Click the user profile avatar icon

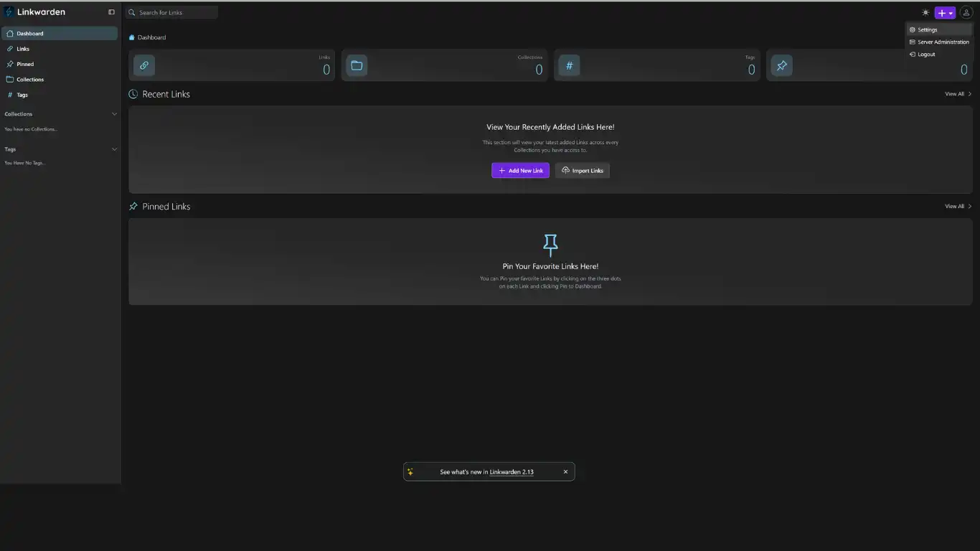click(x=966, y=13)
